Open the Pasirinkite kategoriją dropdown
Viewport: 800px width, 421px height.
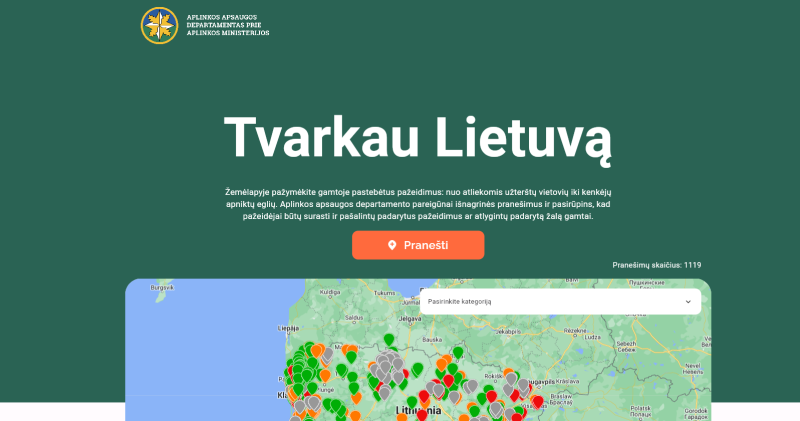[x=560, y=302]
